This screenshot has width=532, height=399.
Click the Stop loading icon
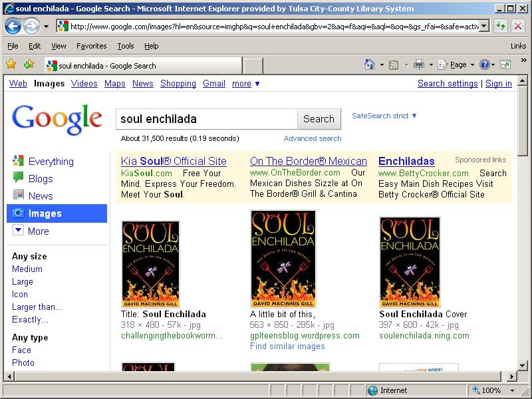pyautogui.click(x=518, y=26)
